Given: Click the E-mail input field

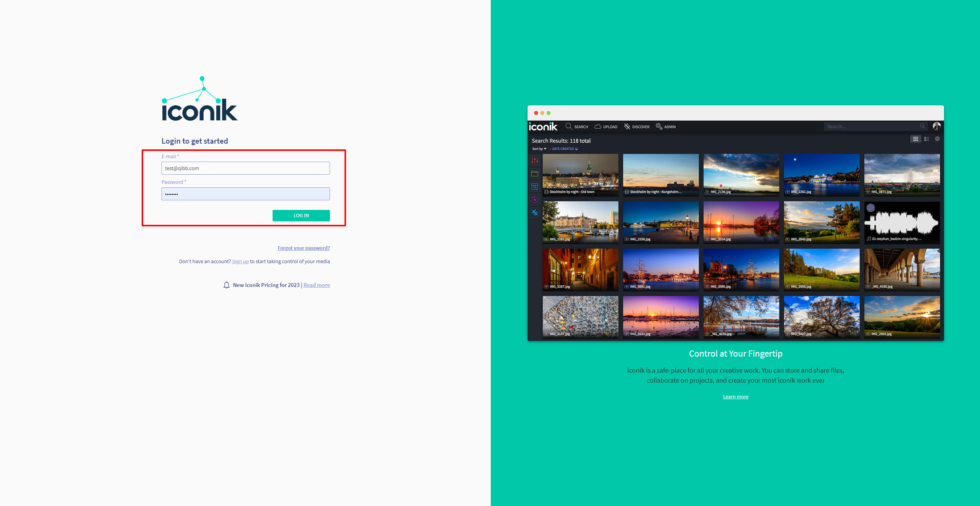Looking at the screenshot, I should (x=245, y=168).
